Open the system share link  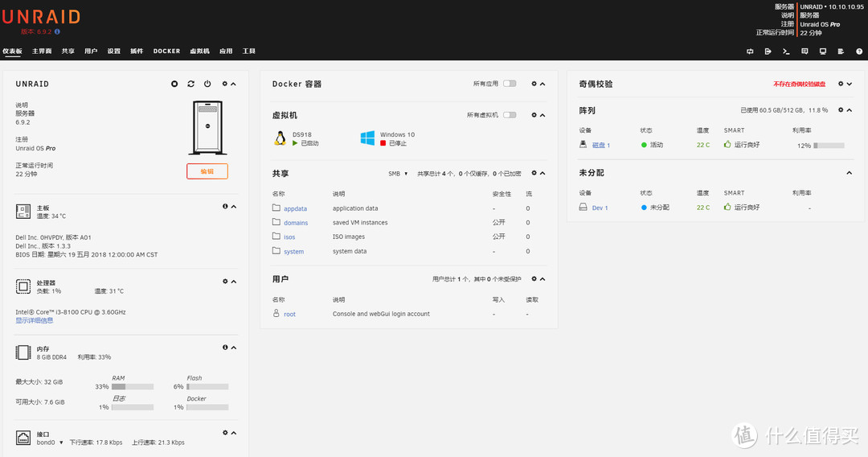pyautogui.click(x=293, y=252)
